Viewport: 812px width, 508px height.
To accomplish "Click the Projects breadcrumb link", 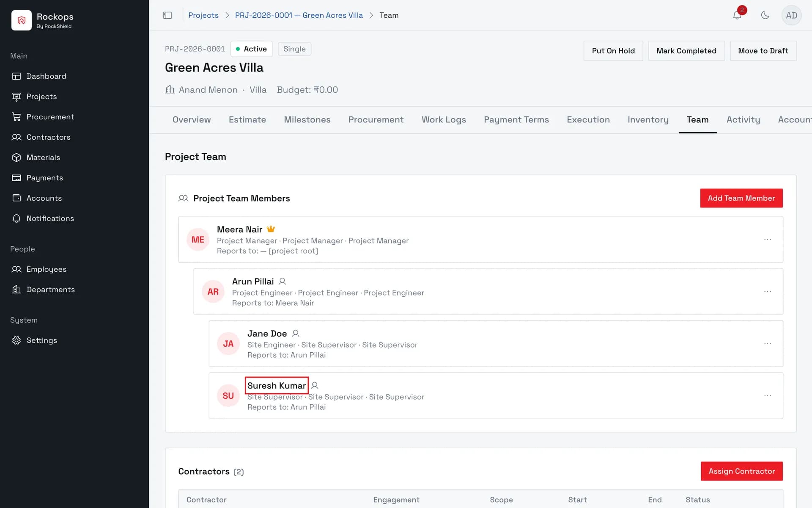I will pyautogui.click(x=203, y=15).
